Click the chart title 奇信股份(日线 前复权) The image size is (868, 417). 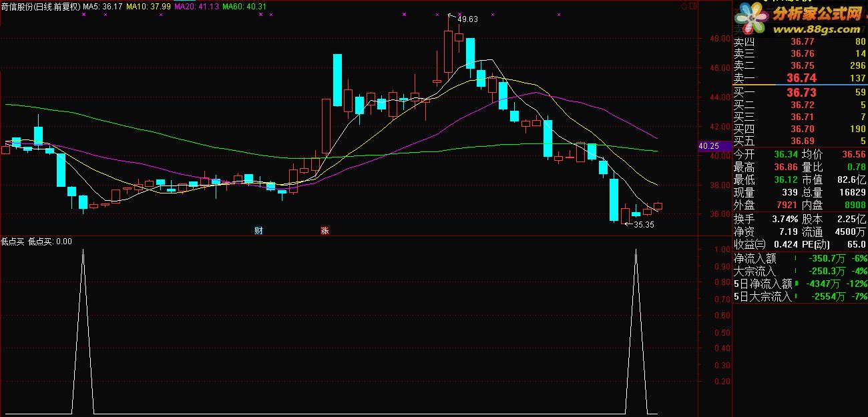click(41, 6)
